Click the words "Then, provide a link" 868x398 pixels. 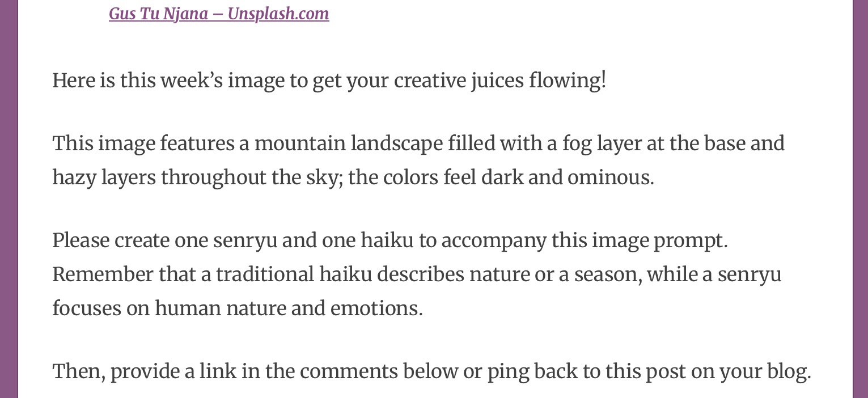point(145,371)
